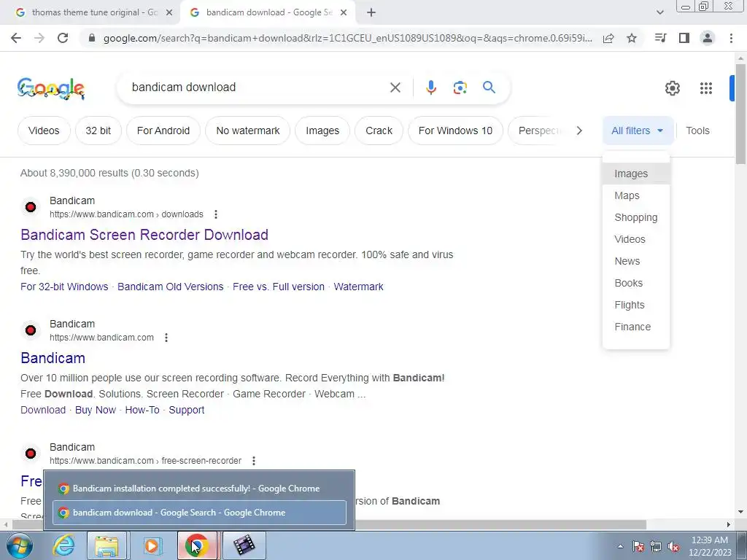Open a new browser tab
This screenshot has height=560, width=747.
click(x=371, y=12)
